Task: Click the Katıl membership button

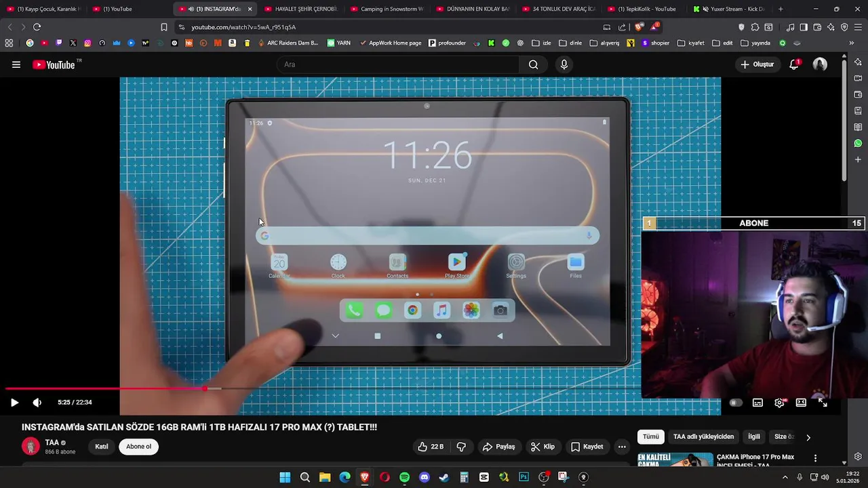Action: [102, 447]
